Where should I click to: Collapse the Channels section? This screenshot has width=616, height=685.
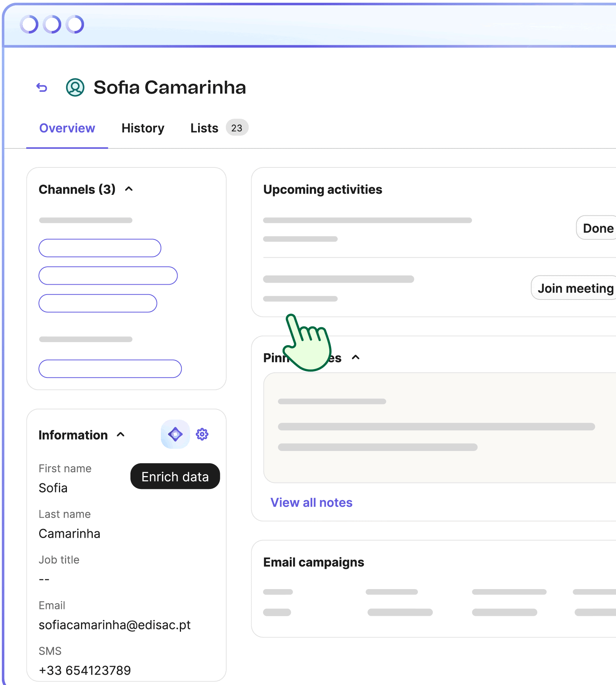[129, 189]
